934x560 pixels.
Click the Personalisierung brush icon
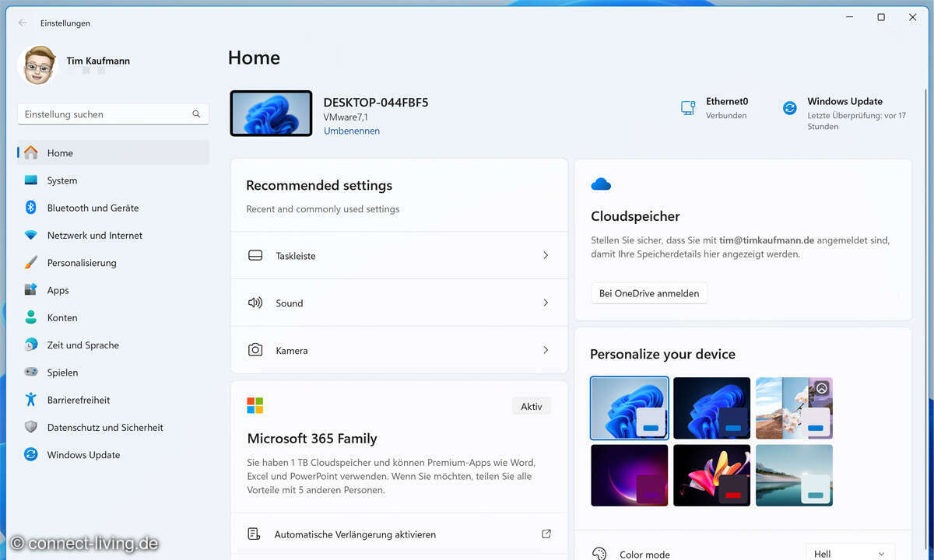click(x=31, y=262)
